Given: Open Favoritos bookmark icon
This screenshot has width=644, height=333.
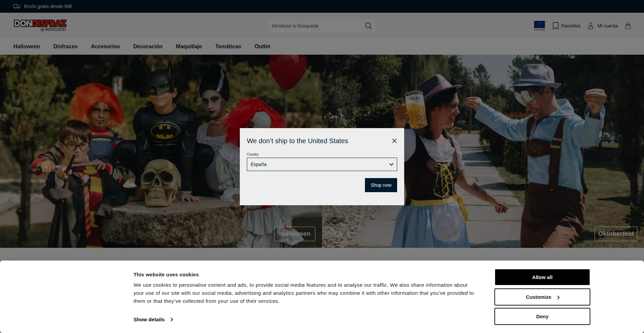Looking at the screenshot, I should pyautogui.click(x=556, y=26).
